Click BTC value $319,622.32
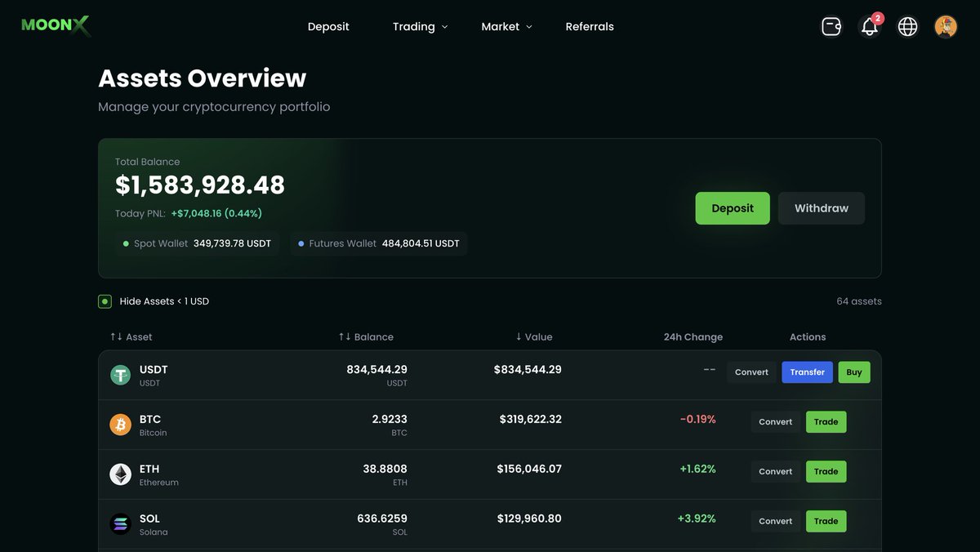Viewport: 980px width, 552px height. (x=531, y=419)
